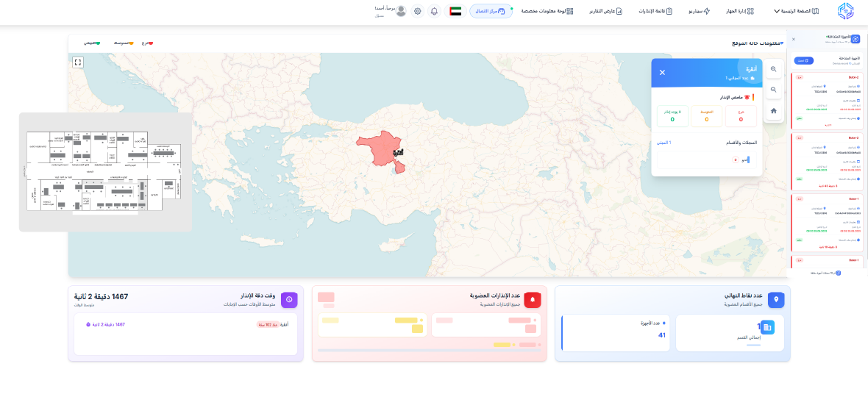
Task: Click the map zoom-in magnifier icon
Action: coord(774,69)
